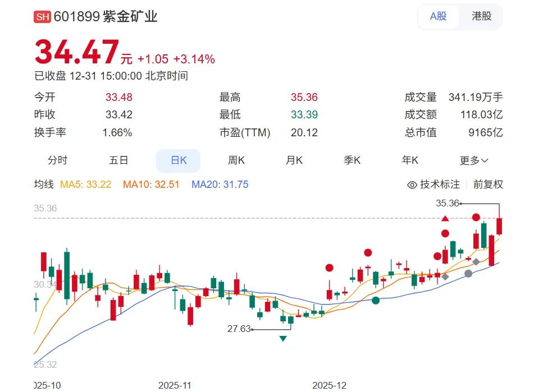Toggle 技术标注 eye visibility
Image resolution: width=534 pixels, height=392 pixels.
pyautogui.click(x=412, y=185)
